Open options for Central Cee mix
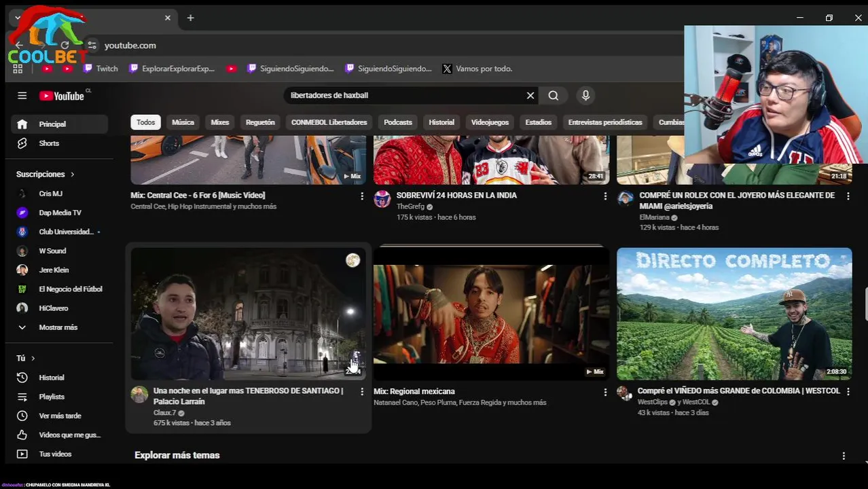This screenshot has width=868, height=489. [362, 196]
